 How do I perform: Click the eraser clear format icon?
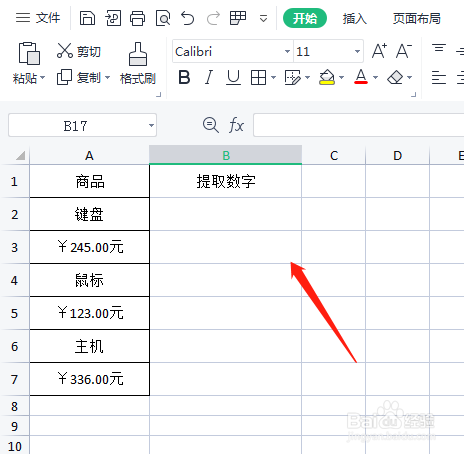(x=395, y=78)
